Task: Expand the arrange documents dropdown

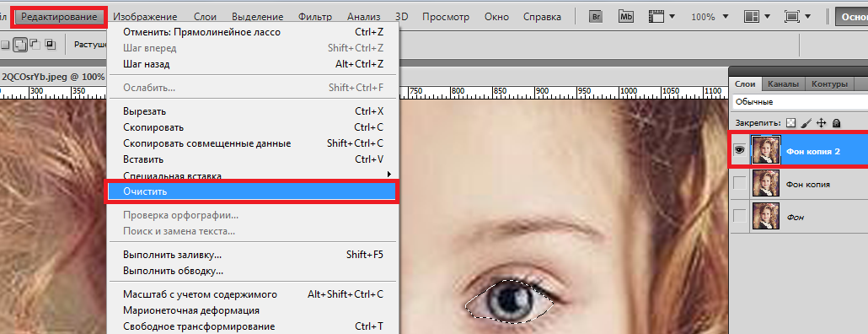Action: click(x=758, y=17)
